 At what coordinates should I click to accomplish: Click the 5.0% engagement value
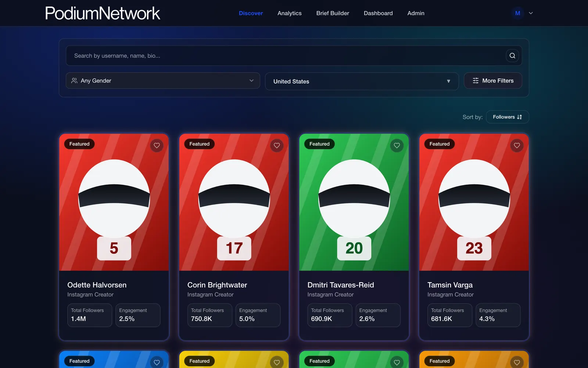pos(247,319)
